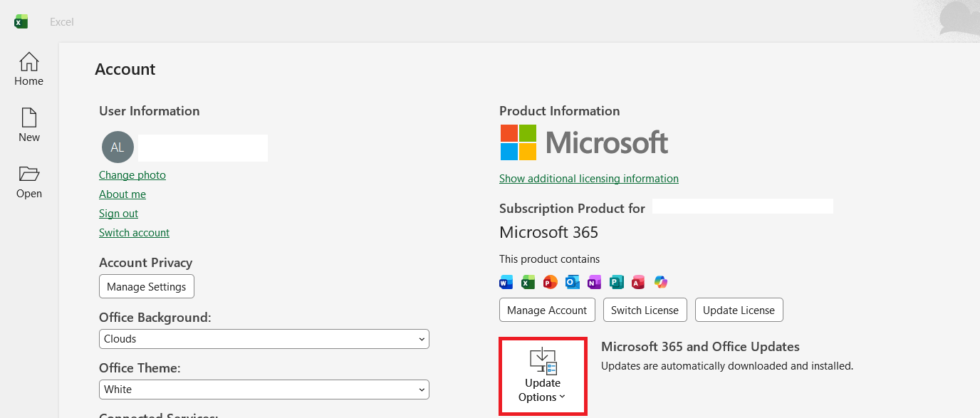Click the Account page heading
The height and width of the screenshot is (418, 980).
(125, 69)
